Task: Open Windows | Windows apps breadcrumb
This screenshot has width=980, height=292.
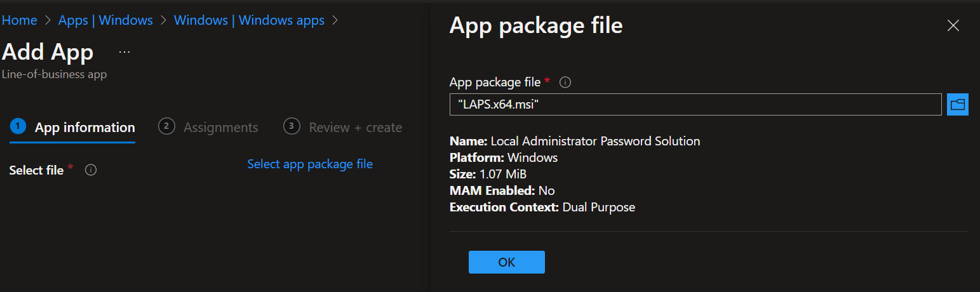Action: [x=249, y=20]
